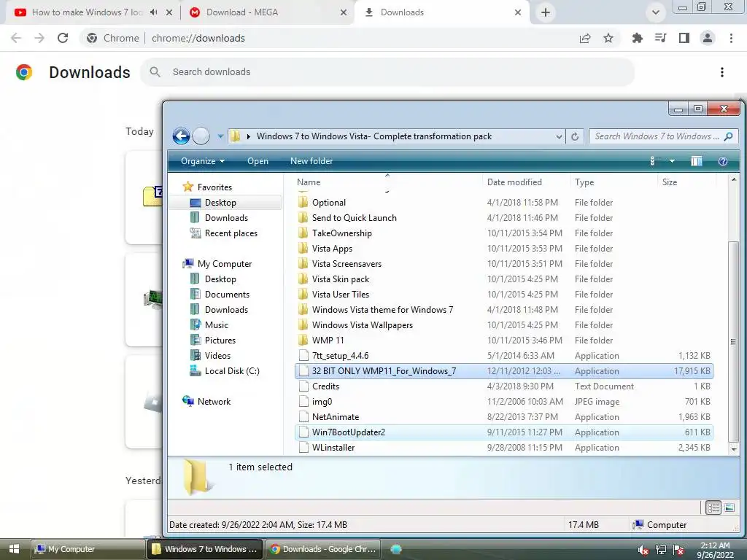The width and height of the screenshot is (747, 560).
Task: Select the WMP 11 folder icon
Action: [303, 340]
